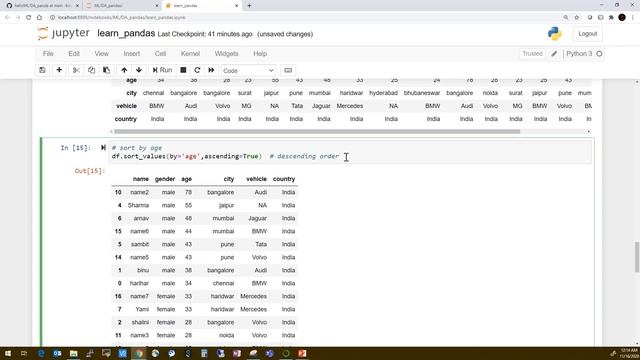
Task: Open the command palette keyboard icon
Action: (288, 70)
